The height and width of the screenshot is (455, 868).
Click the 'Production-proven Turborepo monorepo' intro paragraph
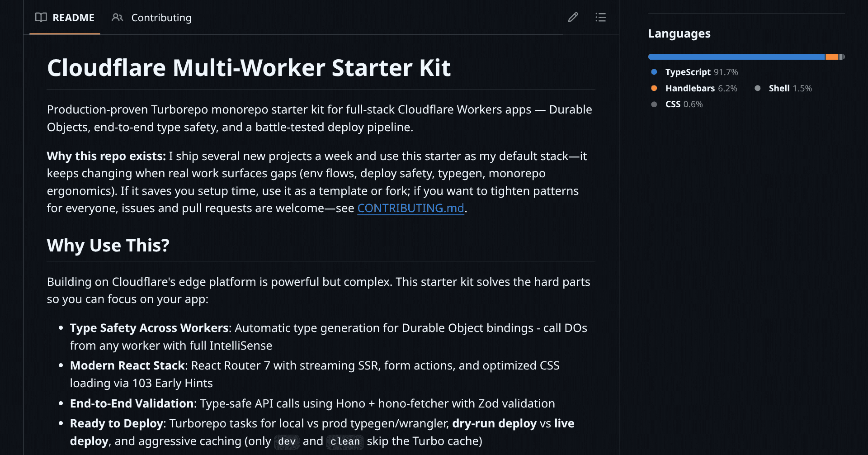[x=319, y=118]
